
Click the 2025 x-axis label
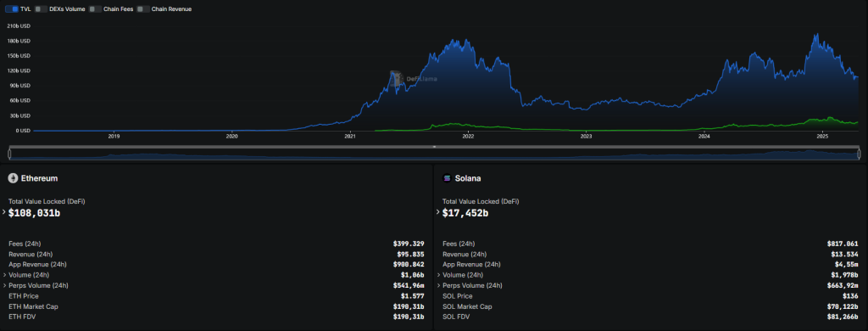click(x=822, y=136)
